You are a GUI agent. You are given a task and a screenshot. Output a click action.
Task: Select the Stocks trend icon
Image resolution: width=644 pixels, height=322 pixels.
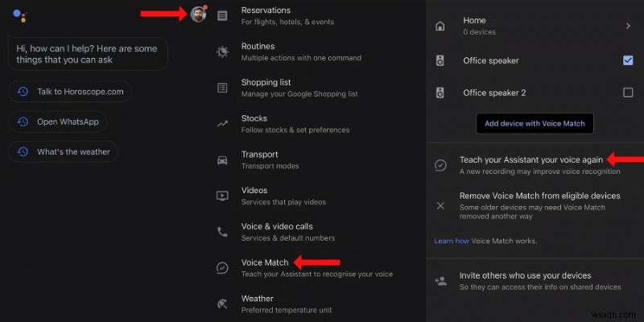point(222,124)
